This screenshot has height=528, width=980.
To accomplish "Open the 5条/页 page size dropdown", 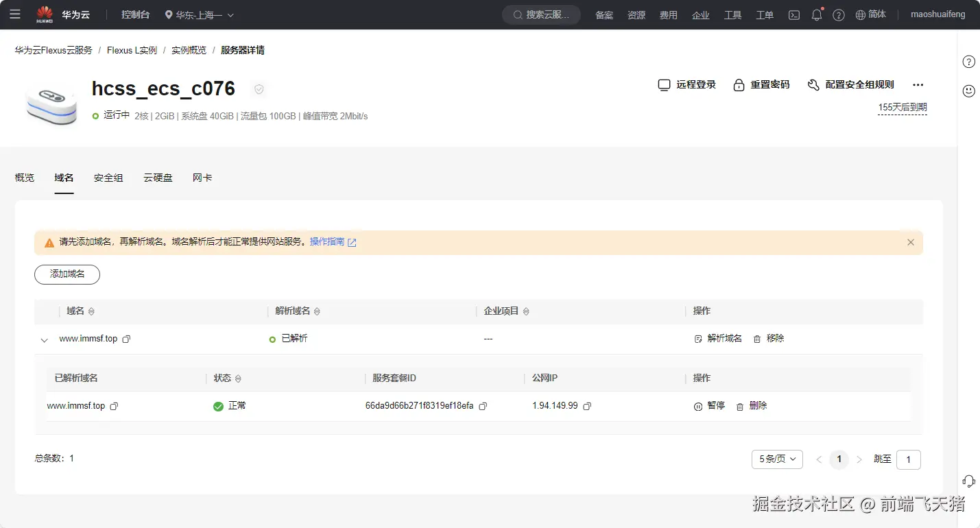I will [776, 459].
